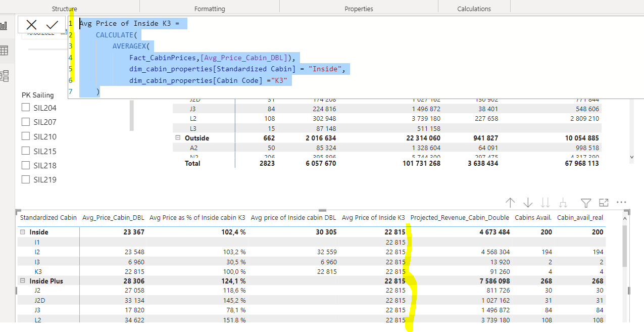The height and width of the screenshot is (332, 644).
Task: Sort by Cabin_avail_real column header
Action: (x=580, y=217)
